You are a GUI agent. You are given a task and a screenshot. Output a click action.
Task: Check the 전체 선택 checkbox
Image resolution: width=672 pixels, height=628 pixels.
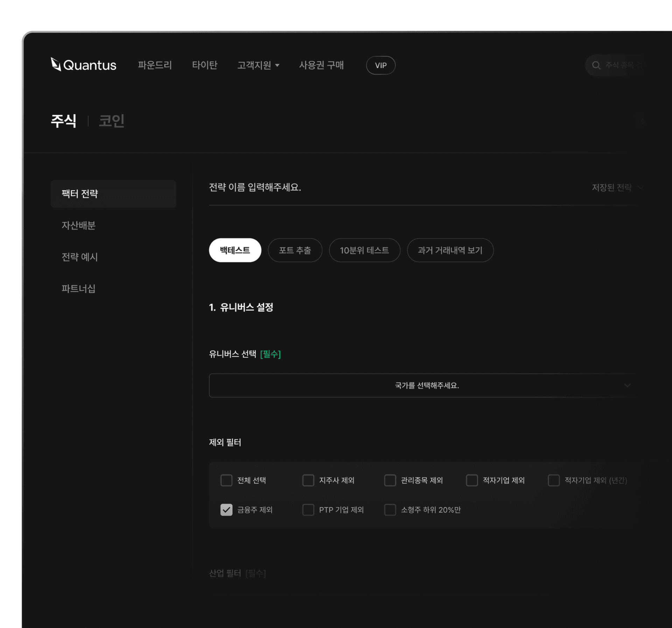(x=226, y=480)
